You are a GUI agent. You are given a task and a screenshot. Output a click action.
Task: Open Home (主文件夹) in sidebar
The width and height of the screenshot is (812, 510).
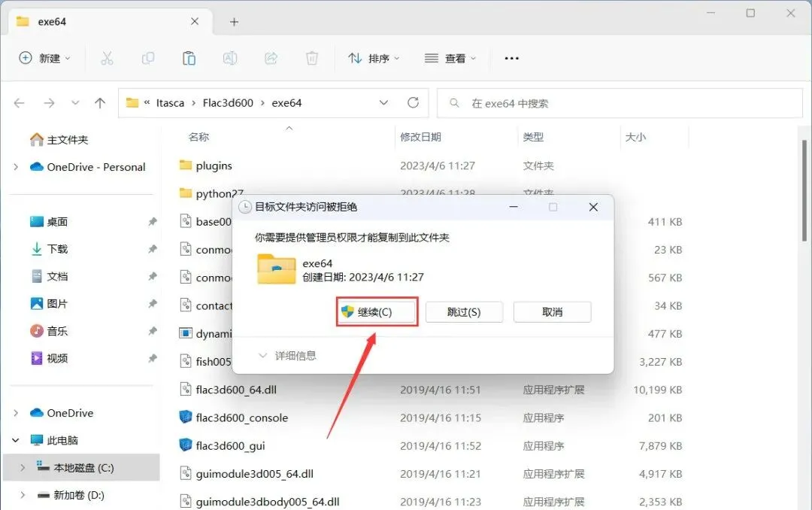[59, 139]
